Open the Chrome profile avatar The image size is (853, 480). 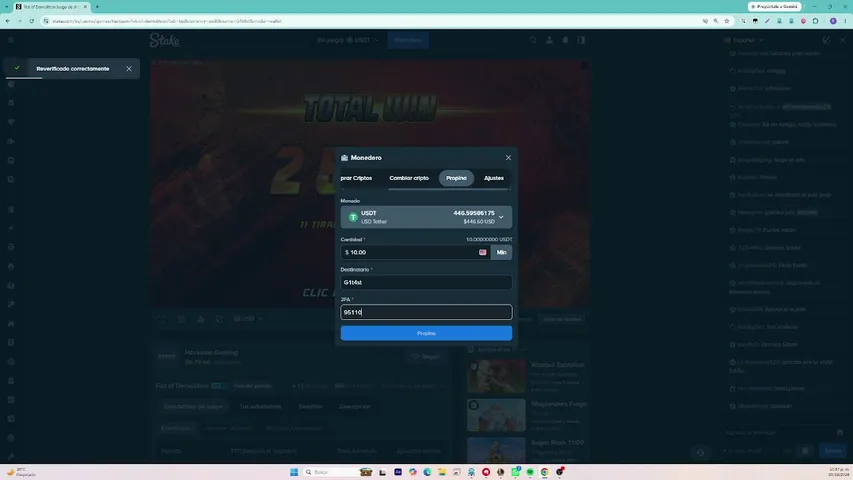(x=833, y=21)
